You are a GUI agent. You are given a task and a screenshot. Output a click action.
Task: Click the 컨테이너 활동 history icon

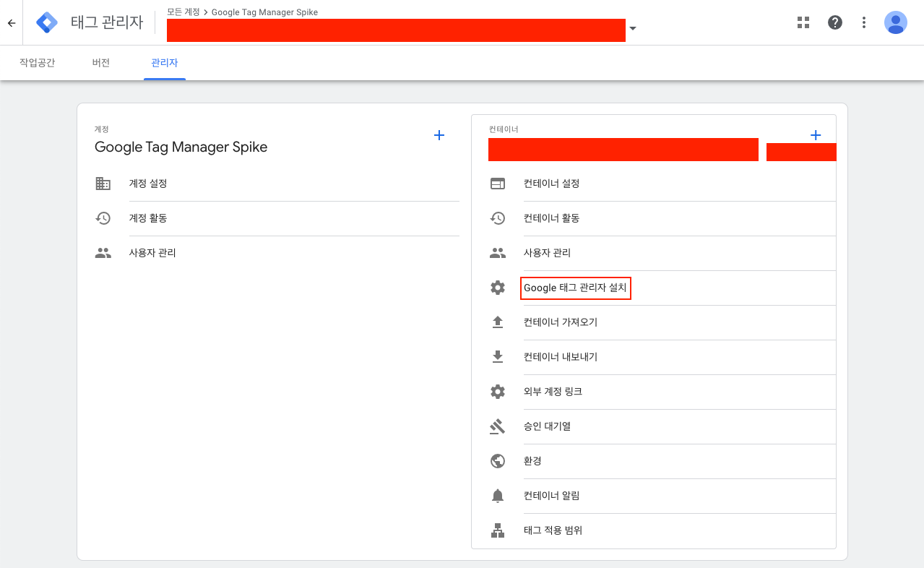[x=498, y=218]
